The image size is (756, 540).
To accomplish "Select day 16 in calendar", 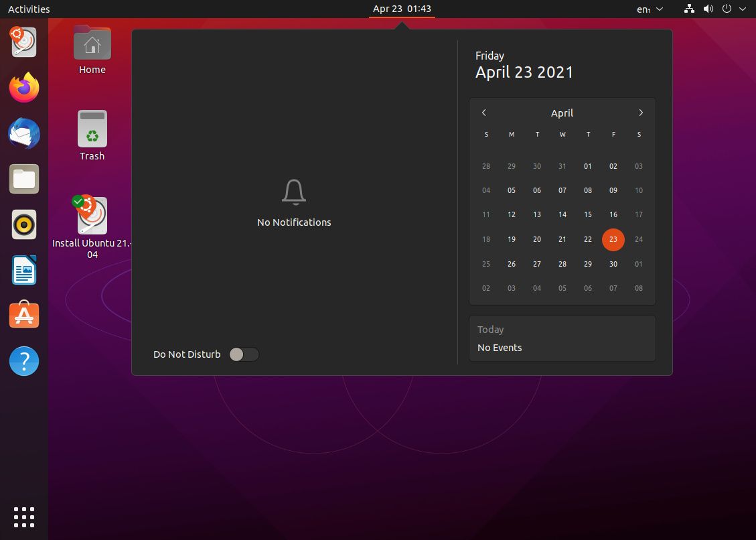I will tap(613, 214).
